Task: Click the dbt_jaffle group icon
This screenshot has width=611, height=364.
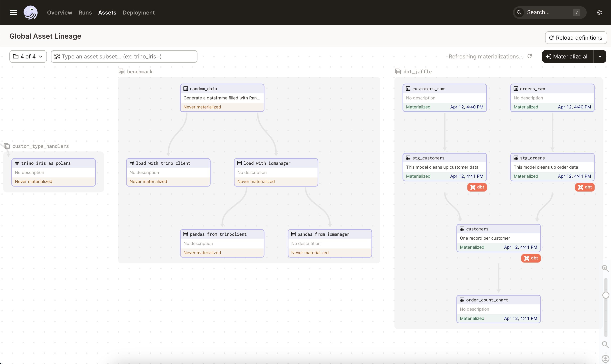Action: pos(398,71)
